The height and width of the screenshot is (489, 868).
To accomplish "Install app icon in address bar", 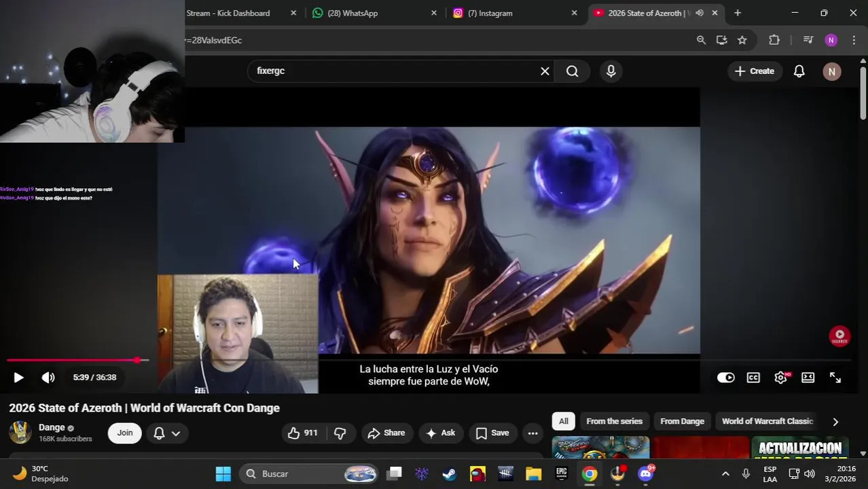I will [x=721, y=40].
